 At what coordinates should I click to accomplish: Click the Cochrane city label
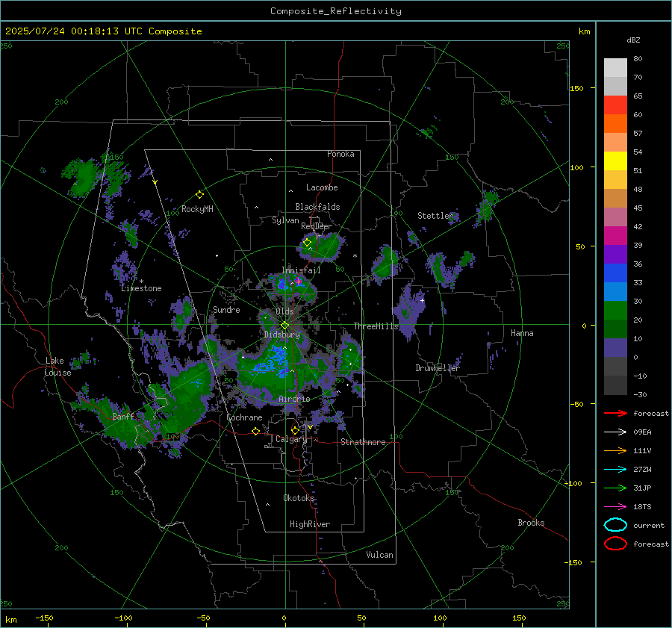point(244,417)
